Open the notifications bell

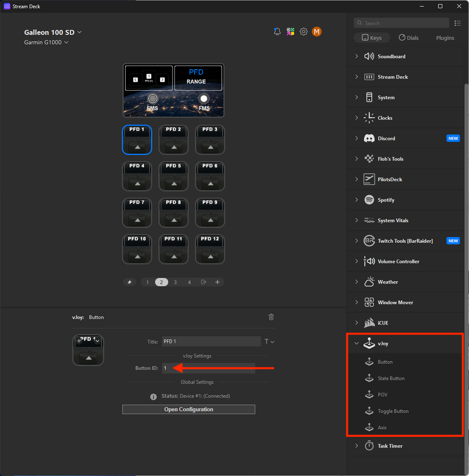pos(277,32)
